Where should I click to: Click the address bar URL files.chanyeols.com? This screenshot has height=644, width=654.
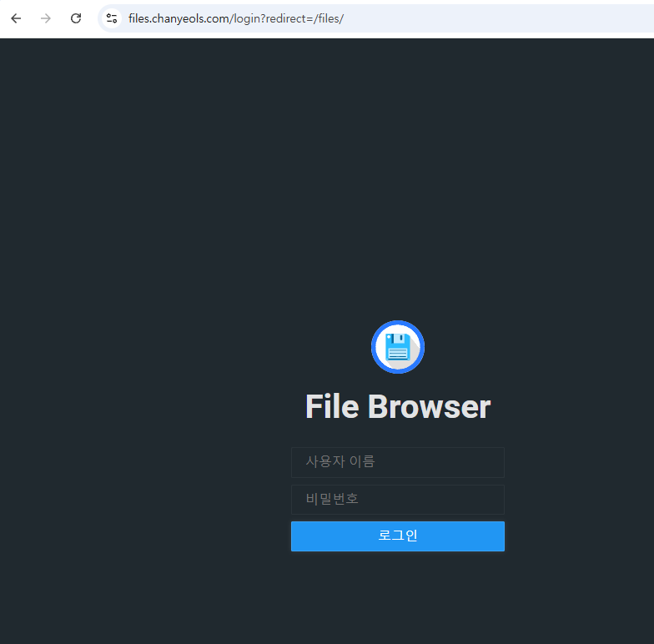click(x=235, y=18)
